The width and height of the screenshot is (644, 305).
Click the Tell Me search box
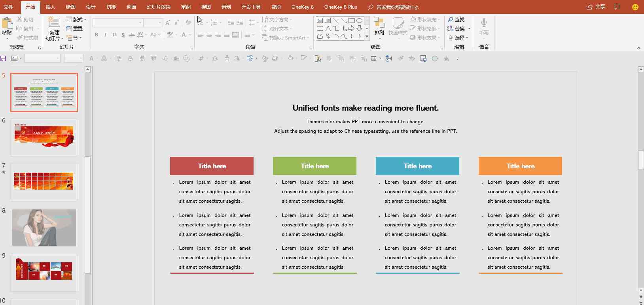(x=394, y=7)
